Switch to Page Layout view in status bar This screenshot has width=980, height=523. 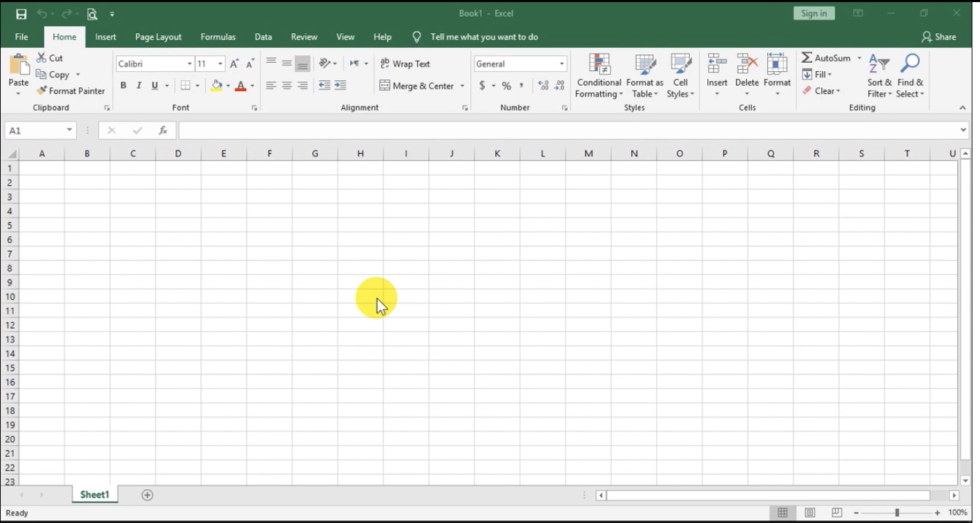point(809,513)
